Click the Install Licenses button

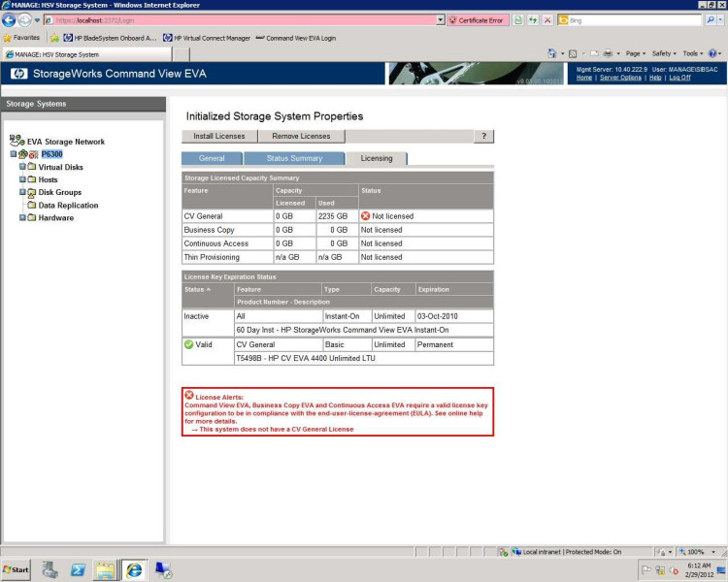[x=219, y=136]
